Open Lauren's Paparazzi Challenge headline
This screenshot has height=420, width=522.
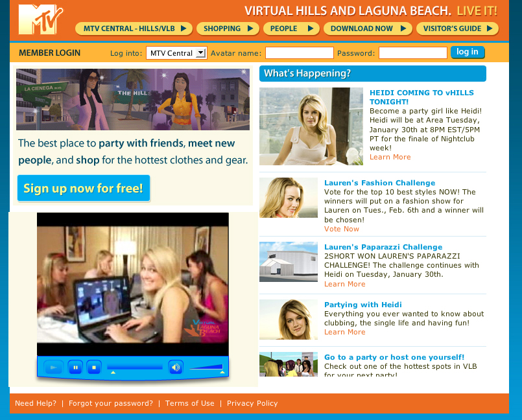[x=383, y=247]
